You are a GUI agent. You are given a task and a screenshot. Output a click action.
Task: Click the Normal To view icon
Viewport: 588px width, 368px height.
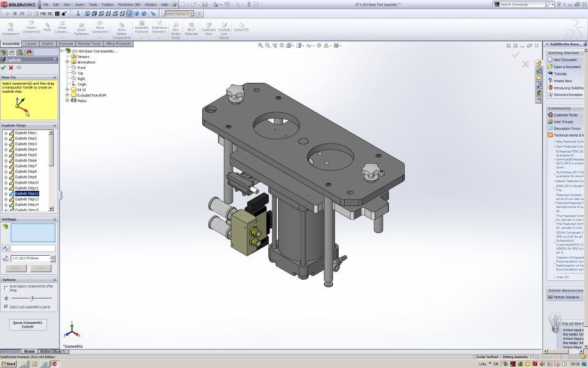pos(78,13)
